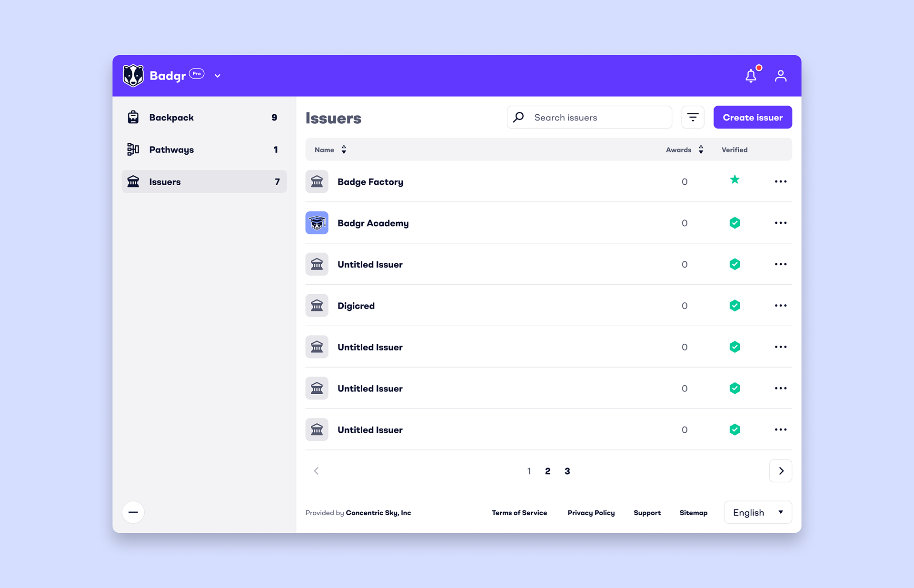The image size is (914, 588).
Task: Open the three-dot menu for Digicred
Action: click(780, 306)
